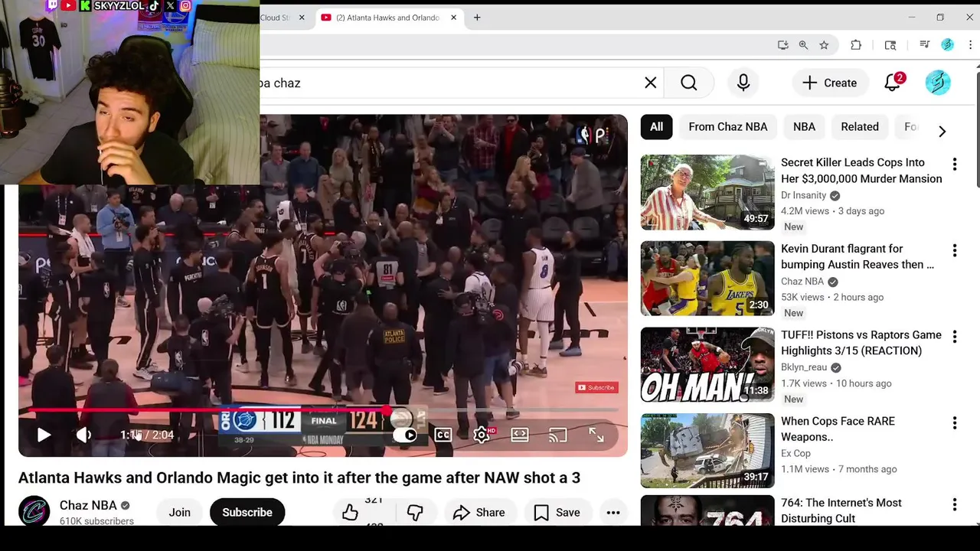Show more filter chips with right arrow
Viewport: 980px width, 551px height.
pyautogui.click(x=942, y=131)
